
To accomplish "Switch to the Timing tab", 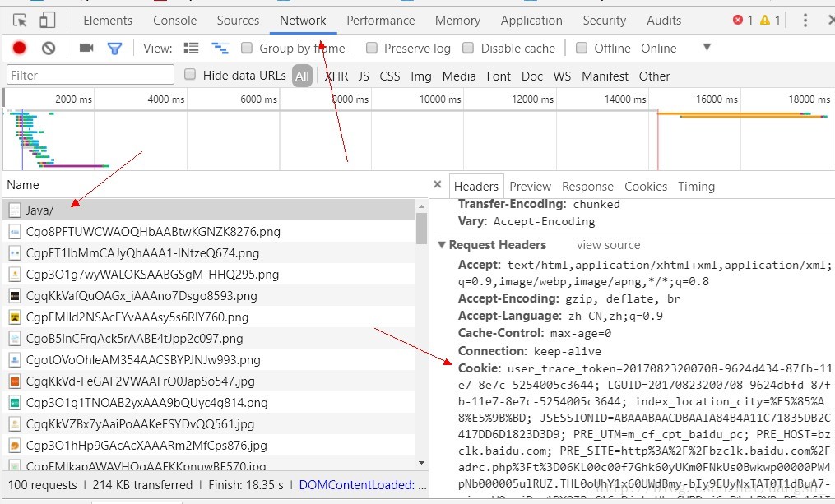I will [696, 187].
